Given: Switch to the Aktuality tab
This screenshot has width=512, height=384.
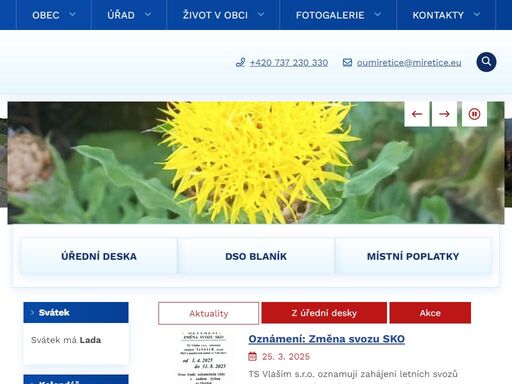Looking at the screenshot, I should (x=209, y=313).
